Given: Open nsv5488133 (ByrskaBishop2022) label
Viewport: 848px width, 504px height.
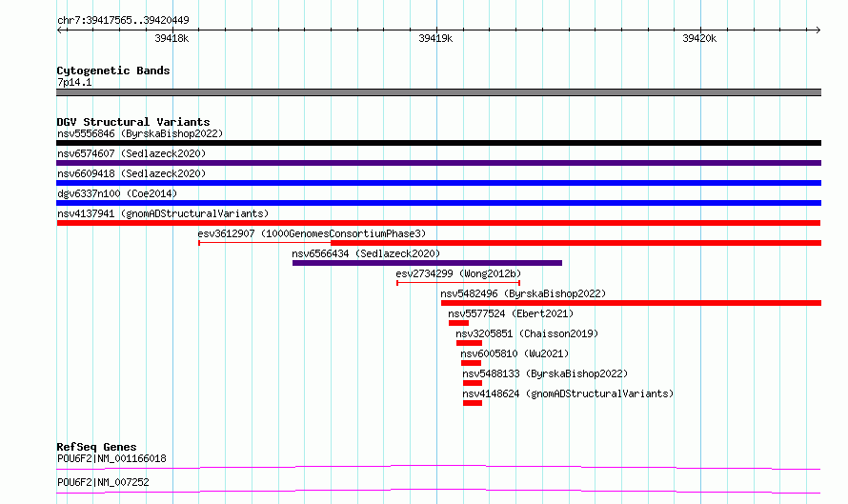Looking at the screenshot, I should pyautogui.click(x=545, y=373).
